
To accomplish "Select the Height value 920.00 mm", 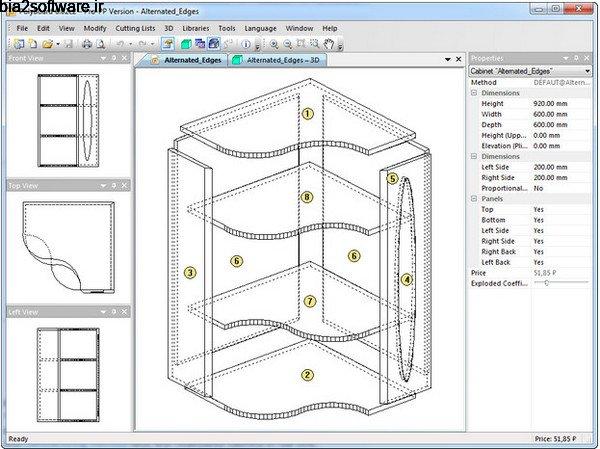I will (x=550, y=104).
